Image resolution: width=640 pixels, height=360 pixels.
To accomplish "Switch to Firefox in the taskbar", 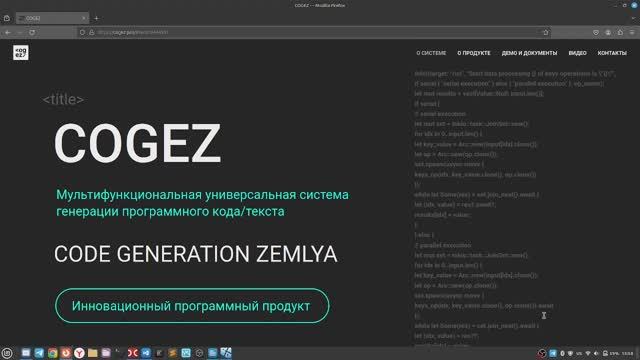I will coord(66,353).
